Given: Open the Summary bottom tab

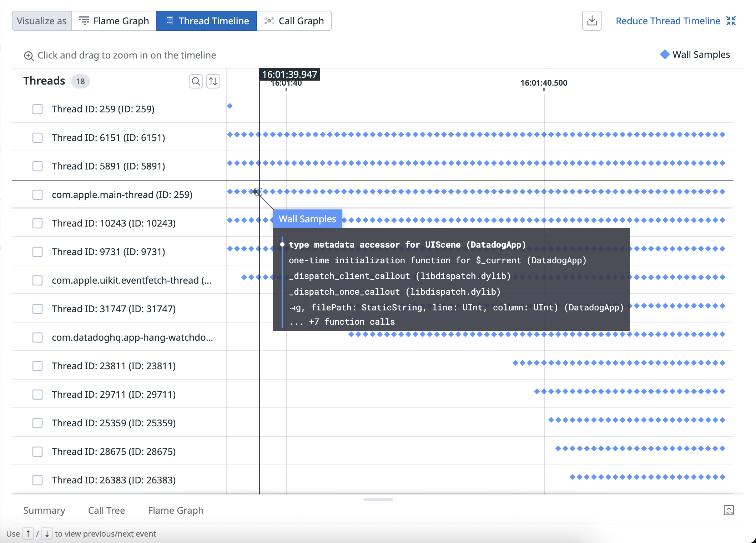Looking at the screenshot, I should point(44,510).
